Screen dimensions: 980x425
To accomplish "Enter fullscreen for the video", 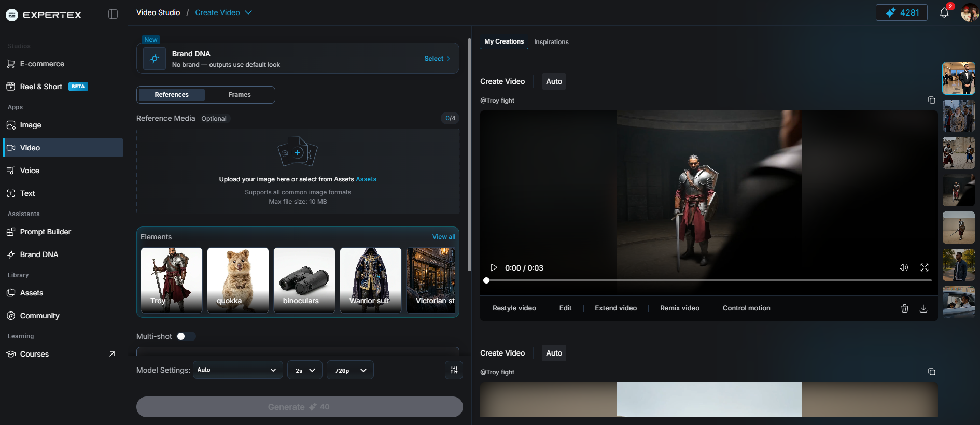I will 924,267.
